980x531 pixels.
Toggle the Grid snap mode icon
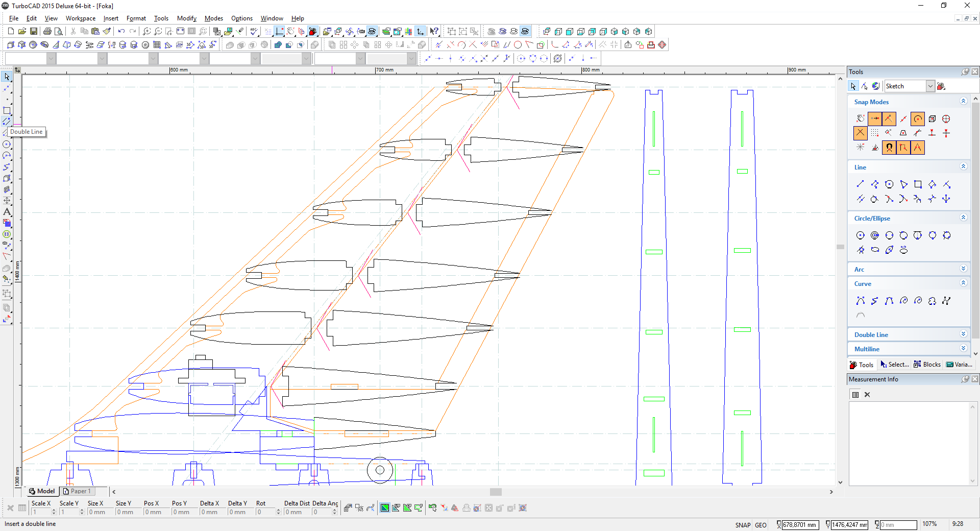(x=875, y=133)
